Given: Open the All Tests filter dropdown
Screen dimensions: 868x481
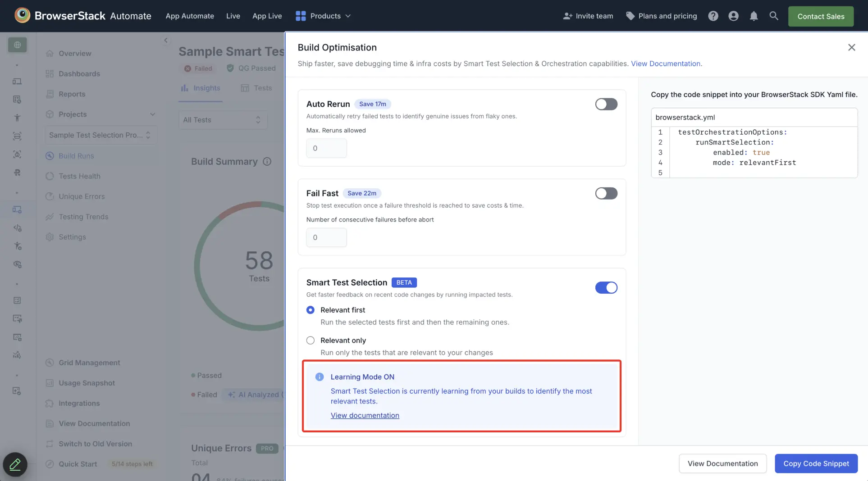Looking at the screenshot, I should [x=223, y=120].
